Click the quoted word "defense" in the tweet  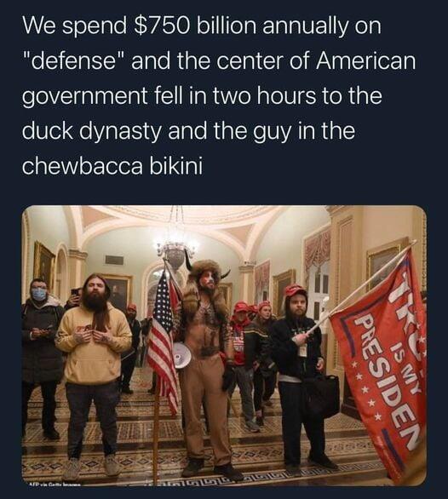75,61
